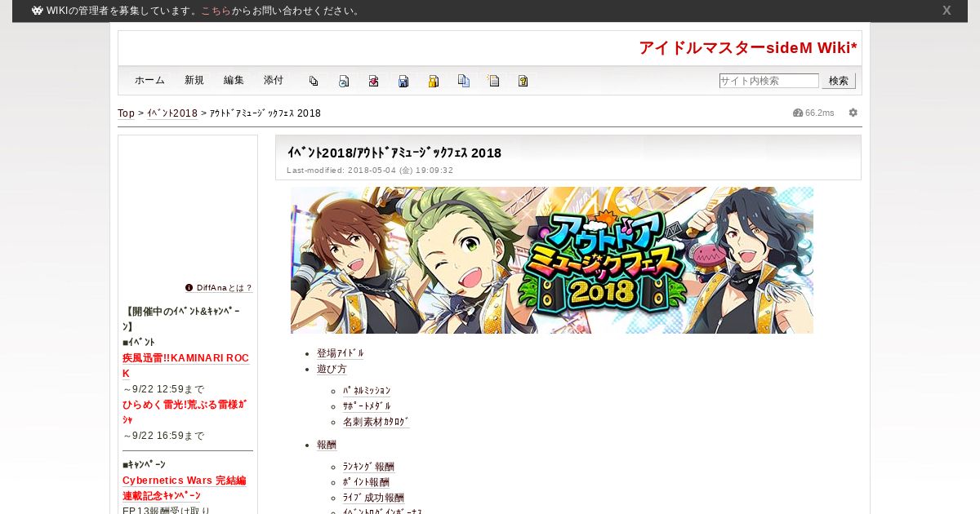Click the アウトドアミュージックフェス 2018 banner image
Screen dimensions: 980x514
click(552, 260)
